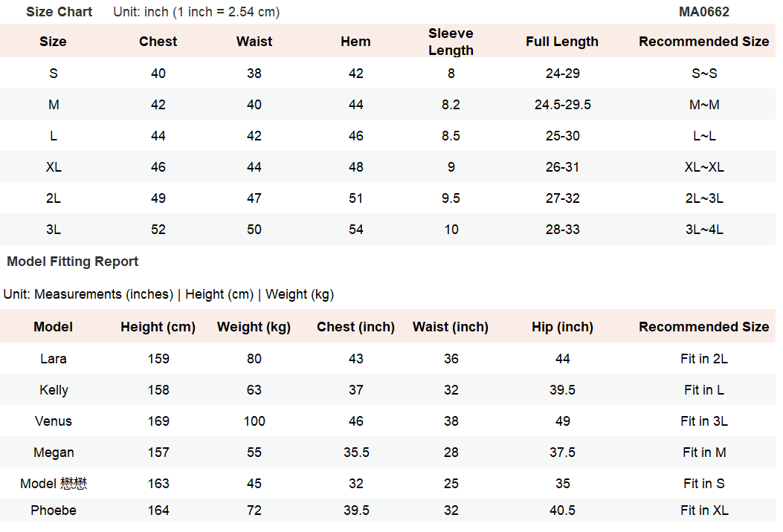
Task: Click the Model Fitting Report heading
Action: pyautogui.click(x=73, y=262)
